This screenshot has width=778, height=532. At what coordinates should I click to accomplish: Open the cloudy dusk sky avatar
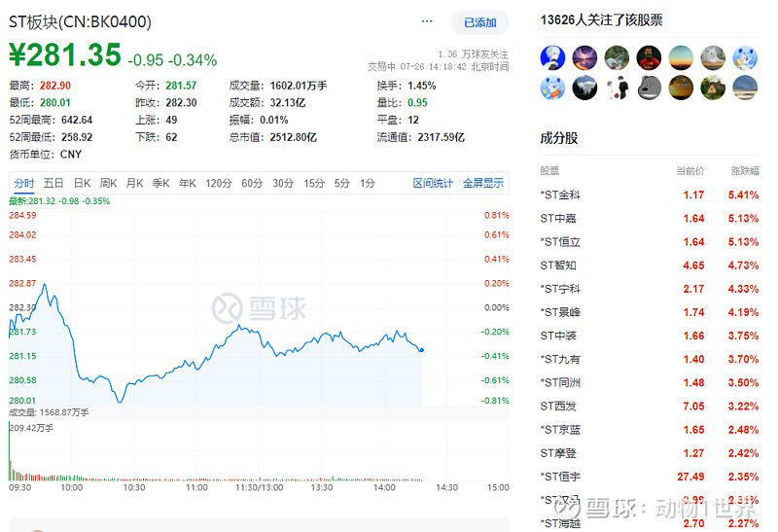(x=745, y=88)
